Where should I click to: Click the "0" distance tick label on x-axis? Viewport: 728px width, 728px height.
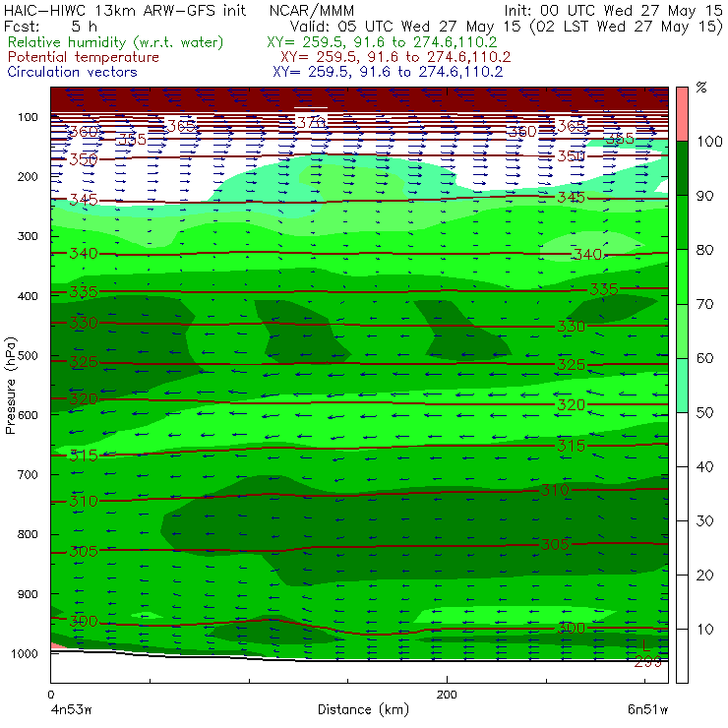[51, 695]
